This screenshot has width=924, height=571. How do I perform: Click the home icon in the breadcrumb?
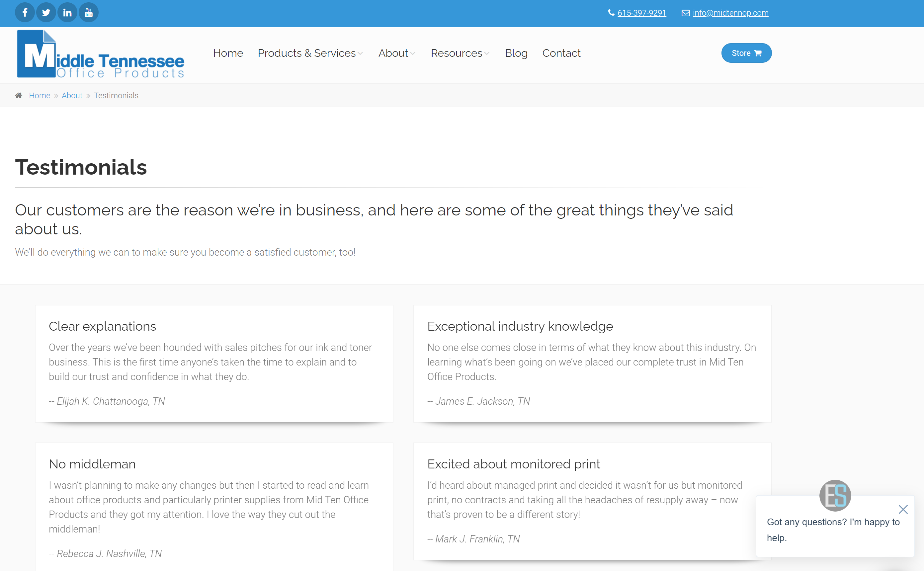pos(19,96)
